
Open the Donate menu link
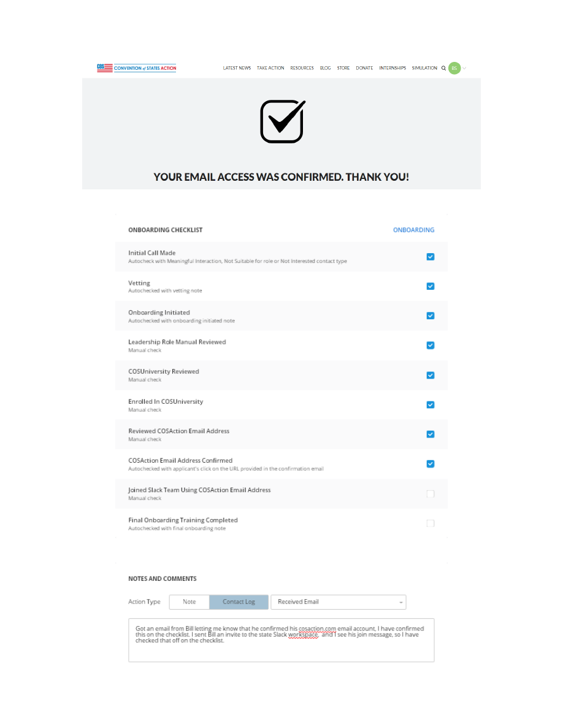pyautogui.click(x=364, y=68)
